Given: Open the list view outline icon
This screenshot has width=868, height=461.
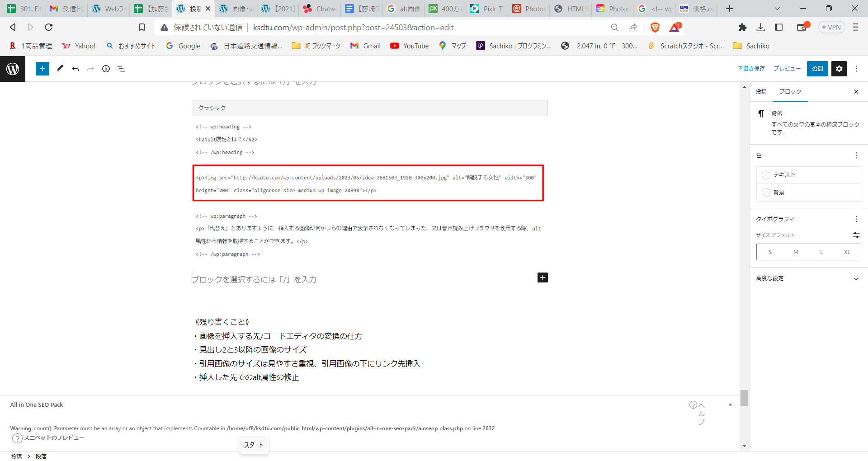Looking at the screenshot, I should [x=121, y=69].
